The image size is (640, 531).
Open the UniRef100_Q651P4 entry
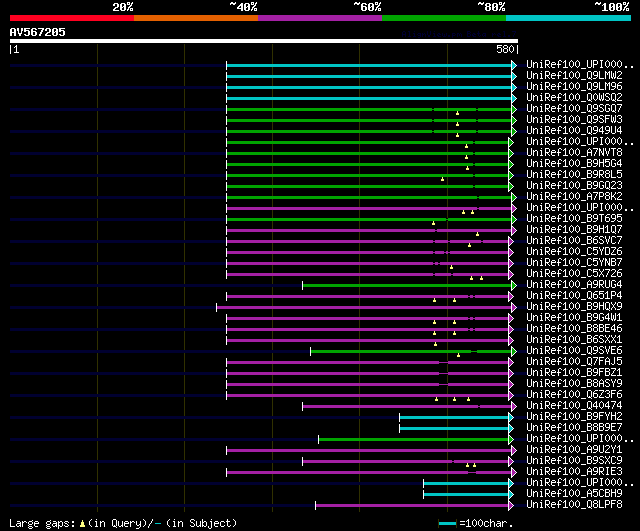pos(574,296)
